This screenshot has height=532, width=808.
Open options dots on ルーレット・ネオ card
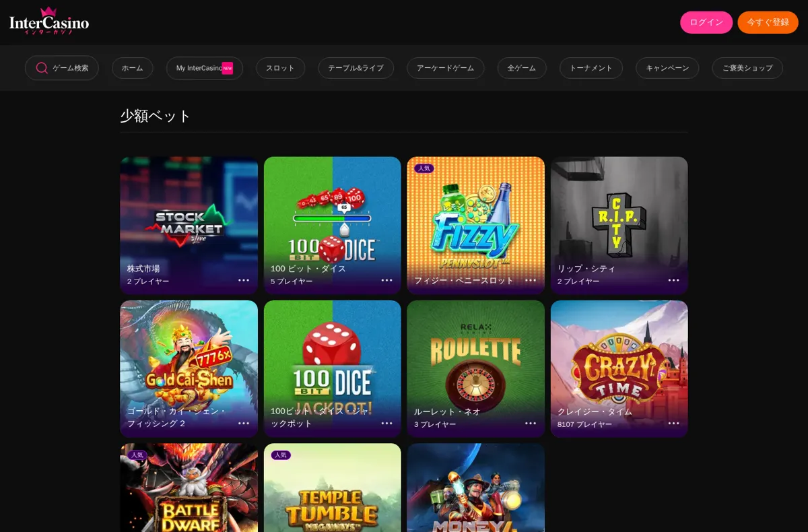point(531,423)
